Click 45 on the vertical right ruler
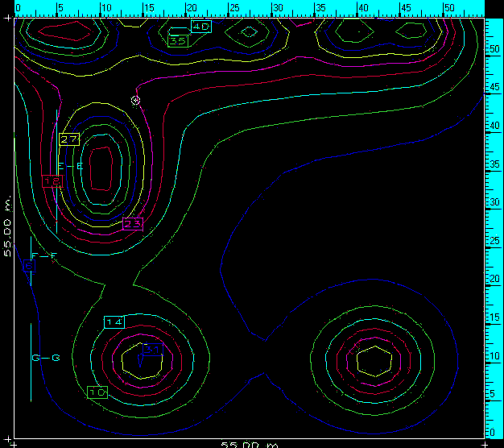This screenshot has width=504, height=448. 494,87
